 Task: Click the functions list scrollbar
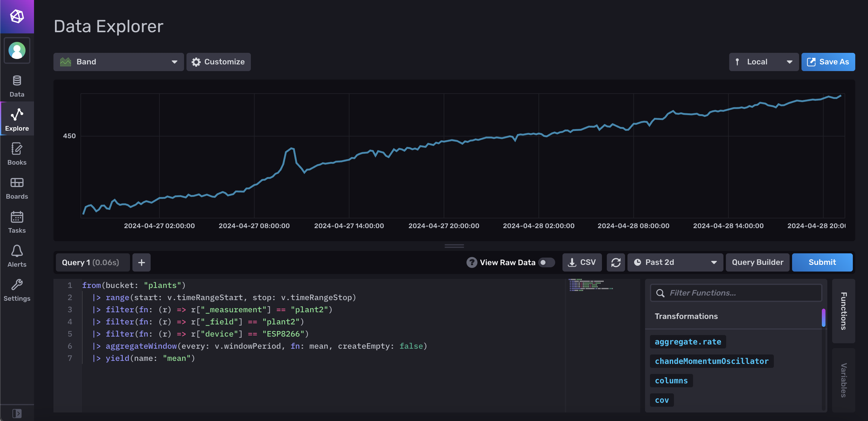(823, 317)
